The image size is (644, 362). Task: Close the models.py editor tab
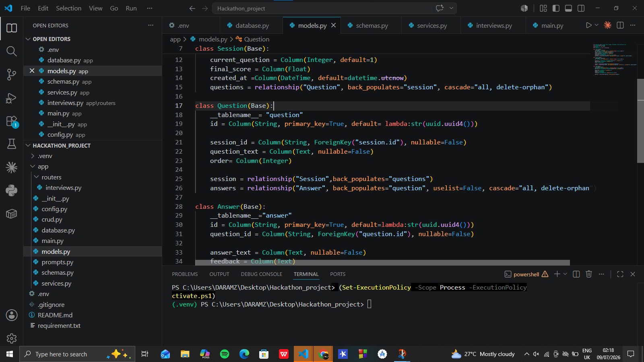pos(333,25)
